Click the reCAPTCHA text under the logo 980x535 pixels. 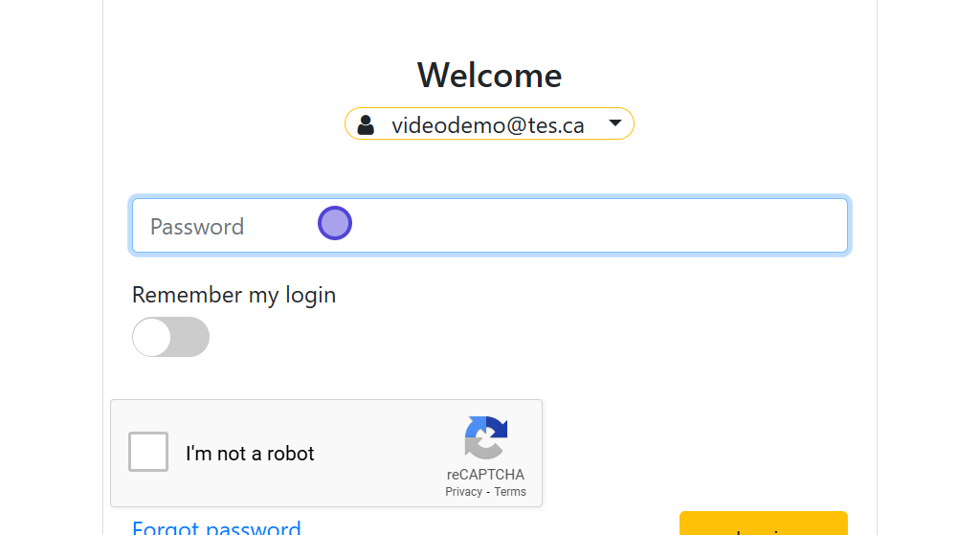click(x=485, y=475)
